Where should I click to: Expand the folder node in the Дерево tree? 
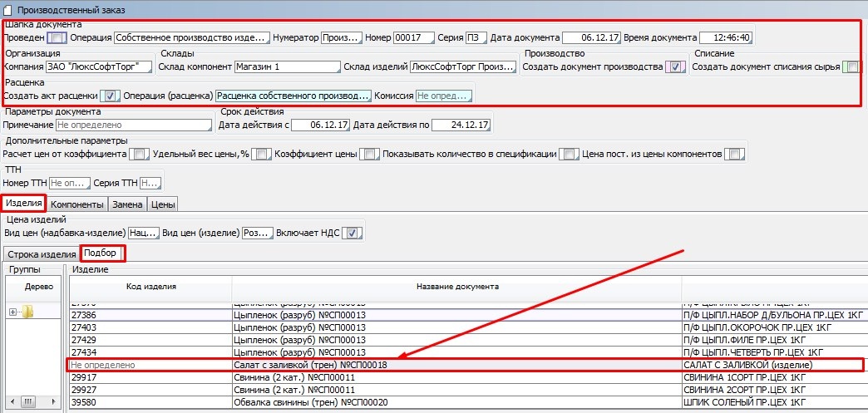[x=13, y=312]
